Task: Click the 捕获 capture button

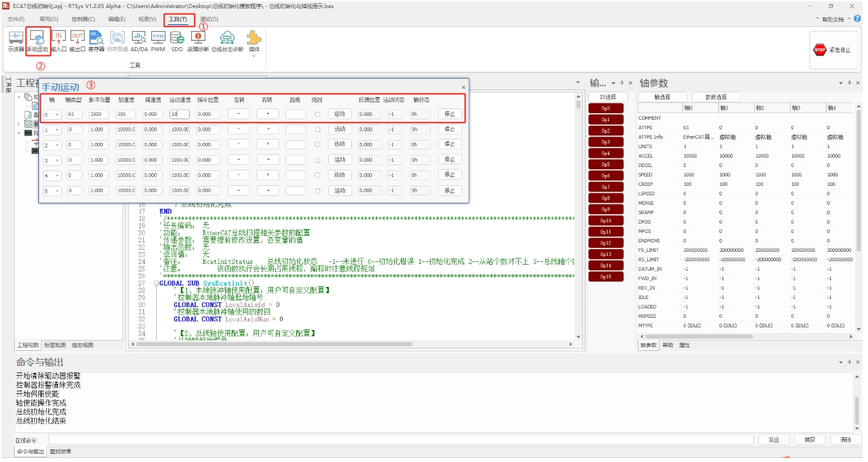Action: pyautogui.click(x=809, y=440)
